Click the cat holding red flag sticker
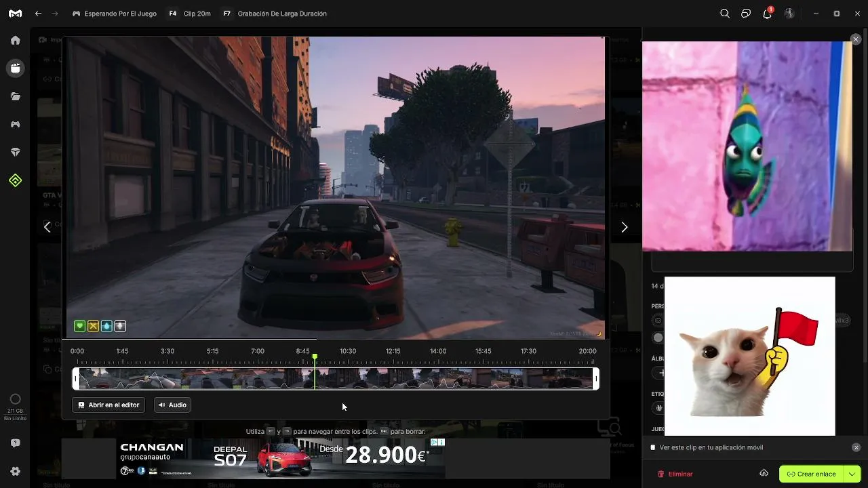This screenshot has width=868, height=488. coord(750,356)
